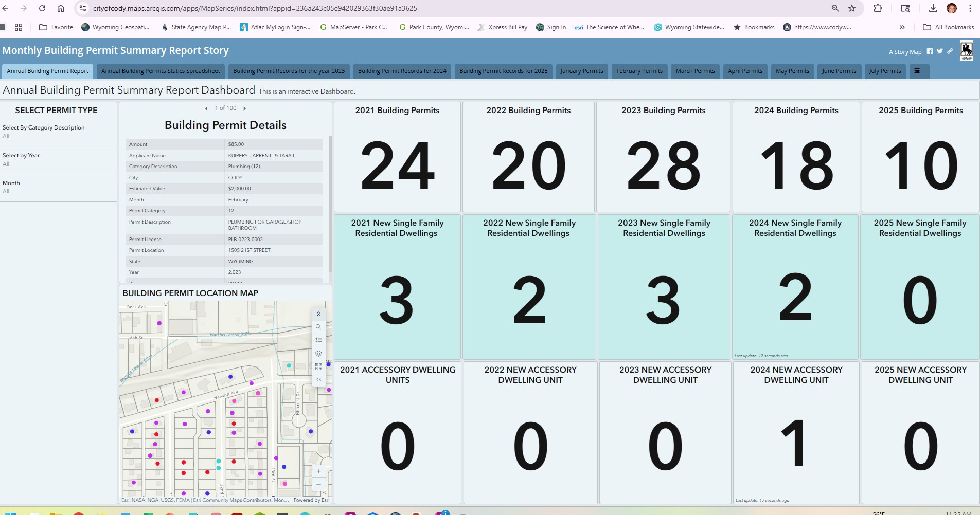
Task: Open the map legend list icon
Action: click(x=318, y=340)
